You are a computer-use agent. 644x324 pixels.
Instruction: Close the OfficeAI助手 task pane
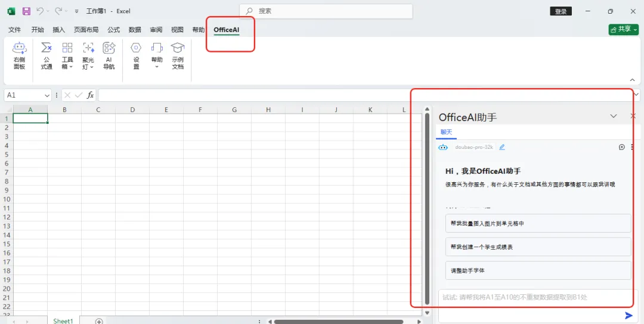point(633,116)
